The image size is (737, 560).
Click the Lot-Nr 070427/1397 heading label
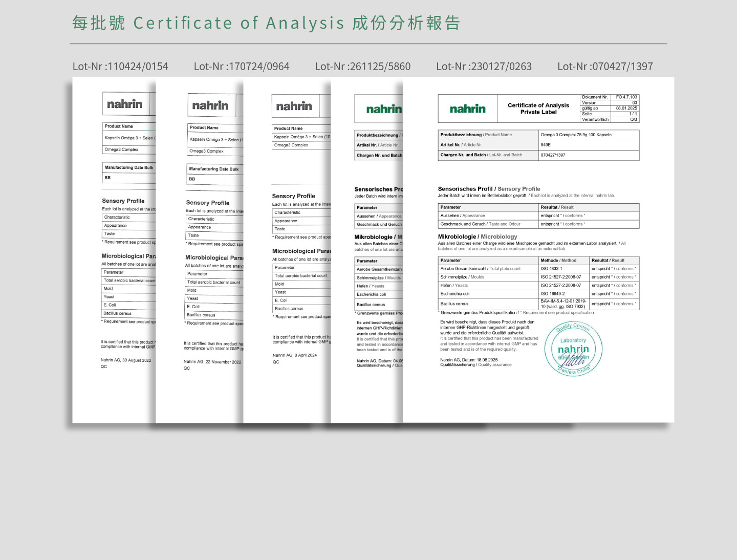pyautogui.click(x=605, y=67)
